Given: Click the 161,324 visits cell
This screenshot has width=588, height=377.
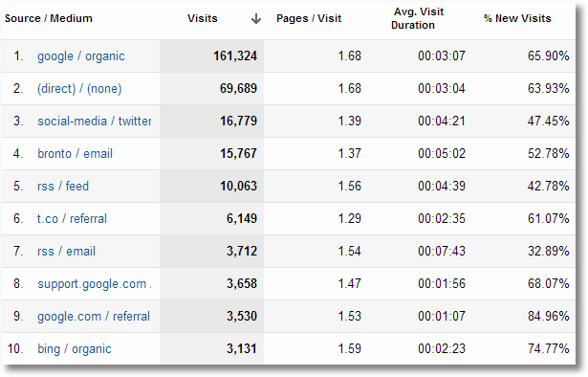Looking at the screenshot, I should point(235,56).
